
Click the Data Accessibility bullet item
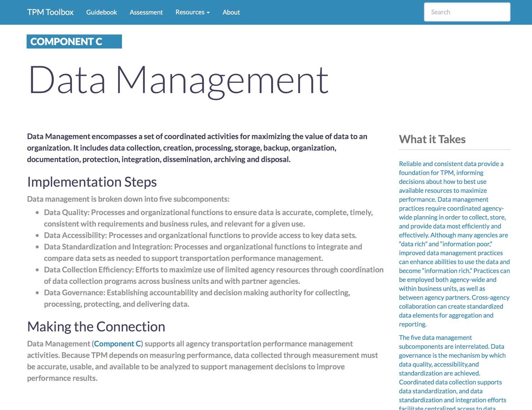coord(200,235)
